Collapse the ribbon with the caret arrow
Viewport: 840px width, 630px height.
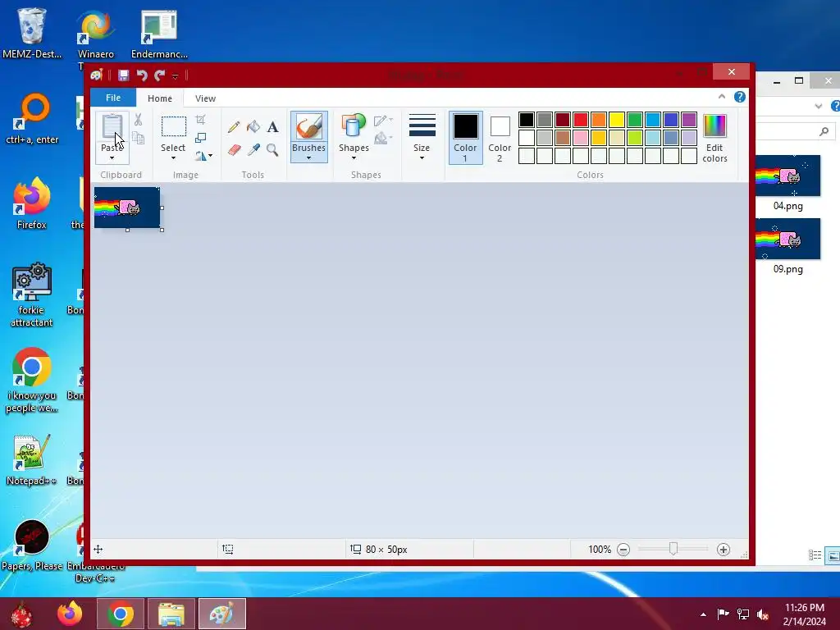click(722, 97)
